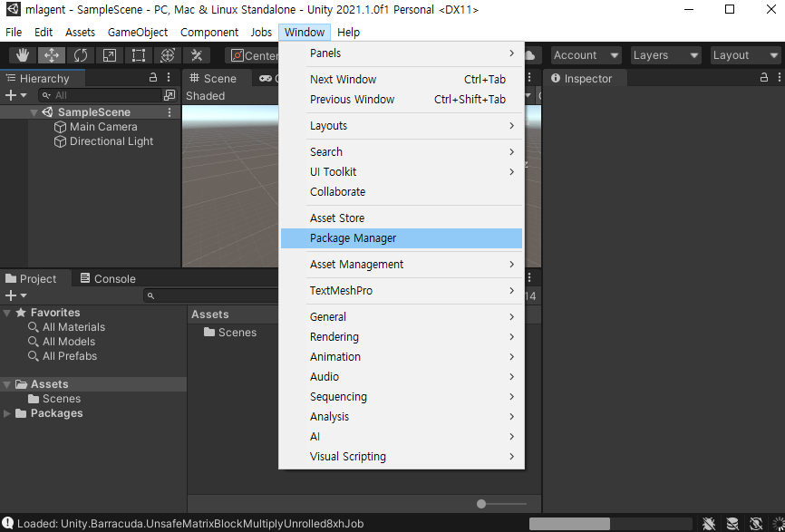Select the Hand tool in toolbar
This screenshot has width=785, height=532.
coord(23,55)
